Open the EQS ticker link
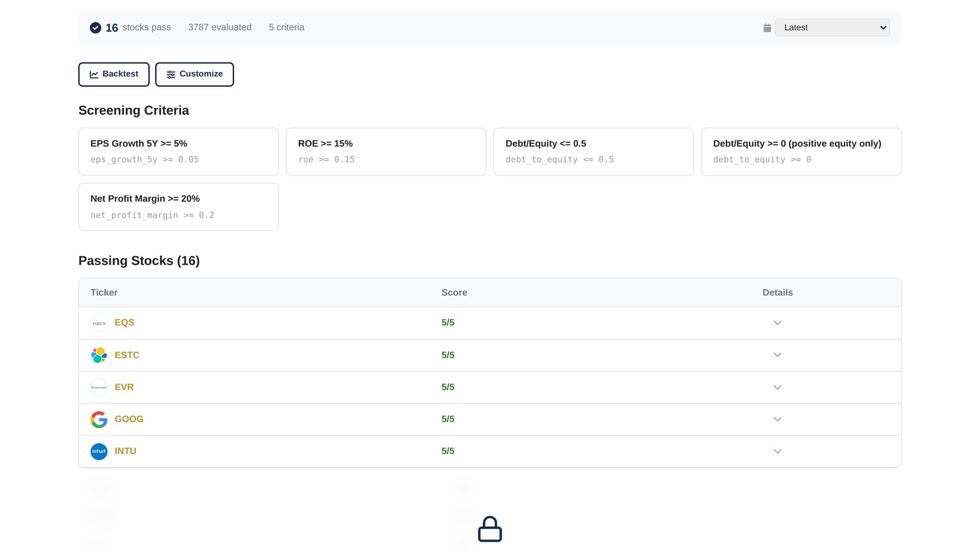The width and height of the screenshot is (980, 551). 124,323
